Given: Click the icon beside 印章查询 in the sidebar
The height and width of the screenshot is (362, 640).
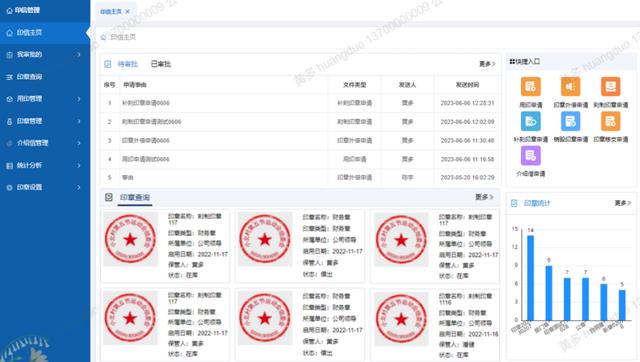Looking at the screenshot, I should [x=9, y=77].
